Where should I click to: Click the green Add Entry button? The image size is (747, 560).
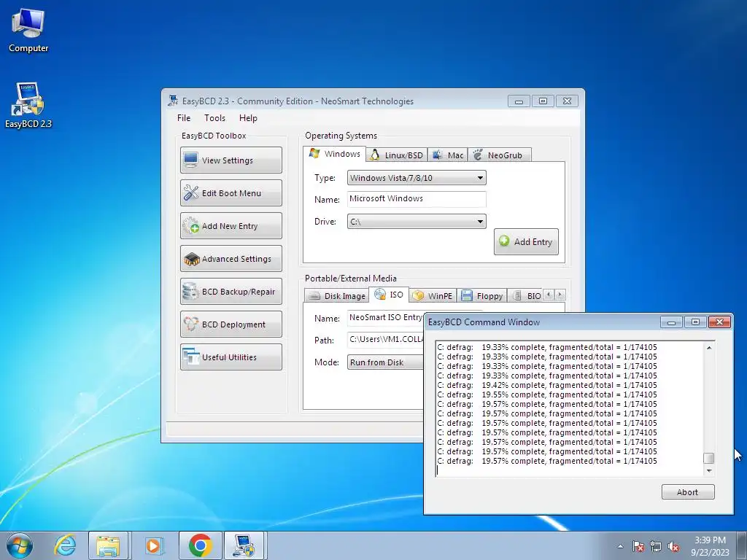526,242
